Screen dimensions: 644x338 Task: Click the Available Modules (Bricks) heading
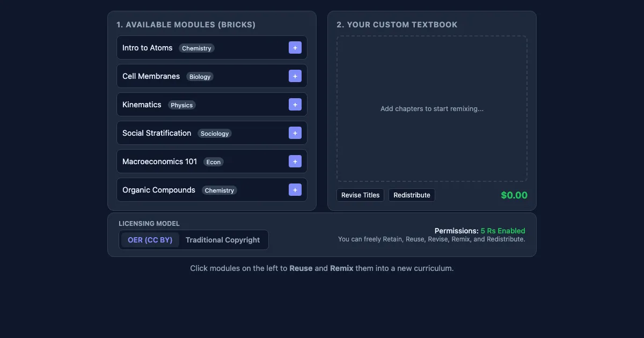coord(186,25)
